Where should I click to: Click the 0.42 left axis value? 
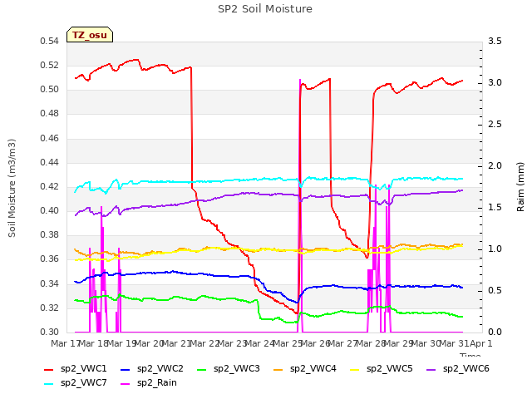pos(50,186)
